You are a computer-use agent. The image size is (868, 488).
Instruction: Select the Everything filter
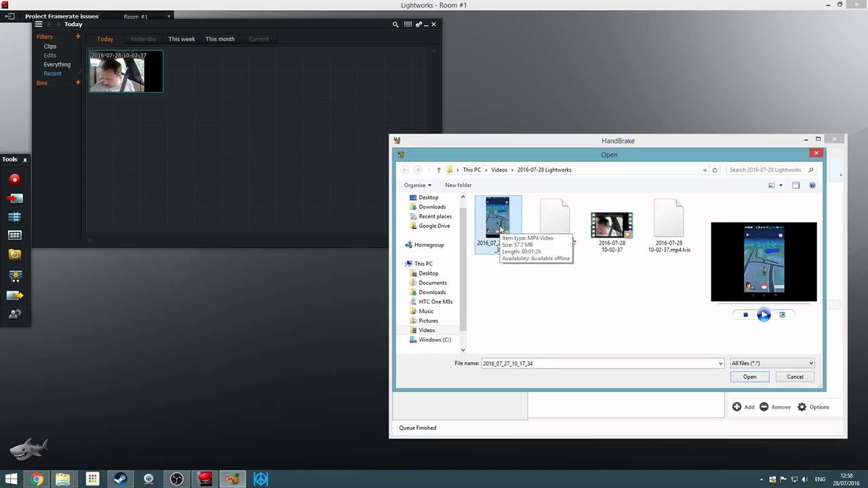click(57, 64)
